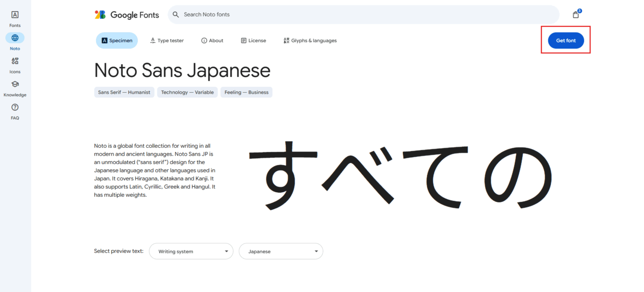Switch to the Specimen tab
The height and width of the screenshot is (292, 644).
(x=117, y=41)
